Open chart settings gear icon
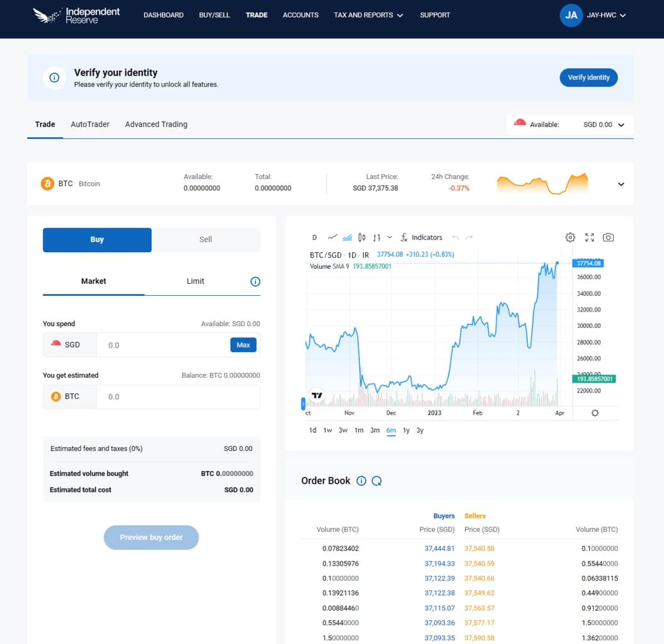 pos(570,237)
